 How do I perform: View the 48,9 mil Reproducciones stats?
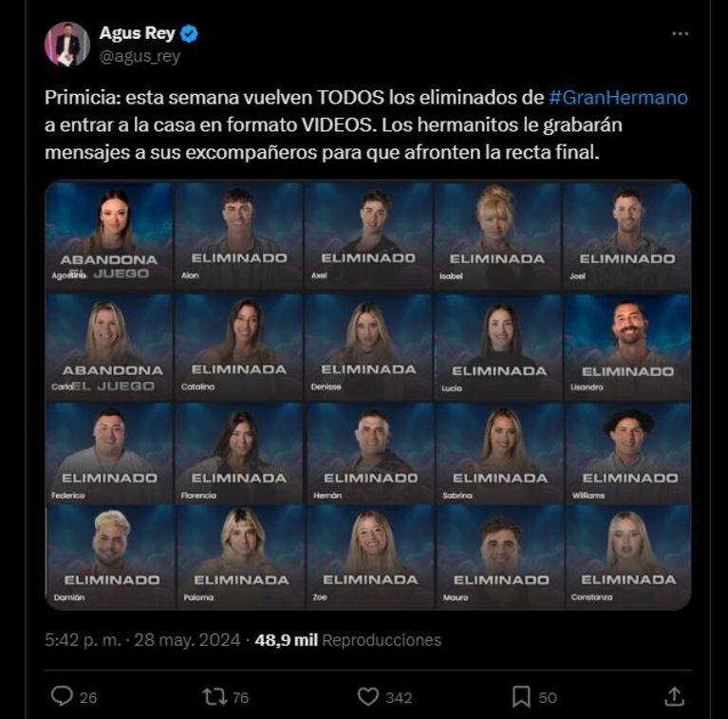[347, 640]
